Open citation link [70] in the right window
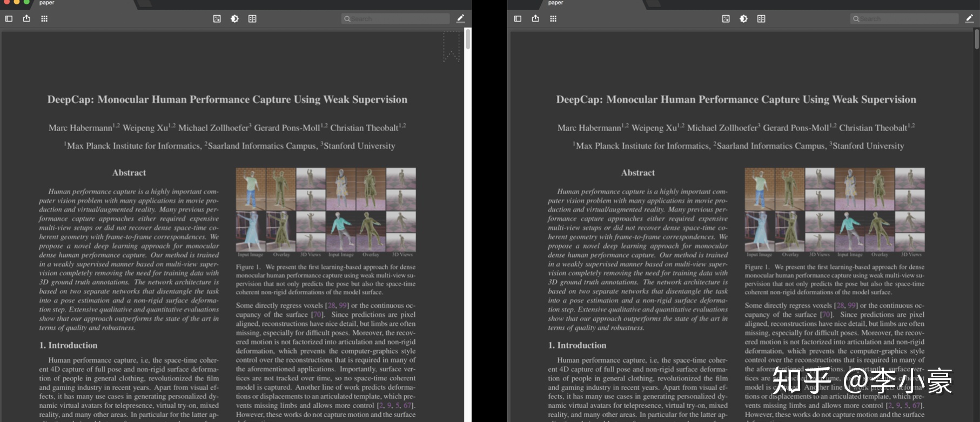 point(826,315)
